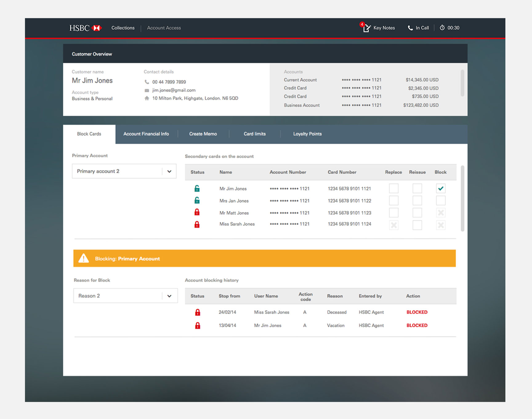Switch to Account Financial Info tab
Image resolution: width=532 pixels, height=419 pixels.
click(146, 134)
